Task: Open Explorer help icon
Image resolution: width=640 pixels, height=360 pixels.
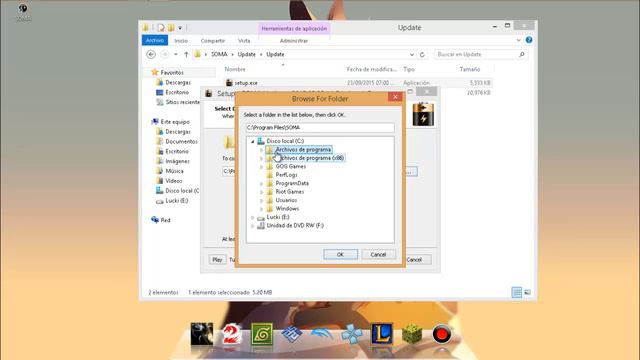Action: coord(529,40)
